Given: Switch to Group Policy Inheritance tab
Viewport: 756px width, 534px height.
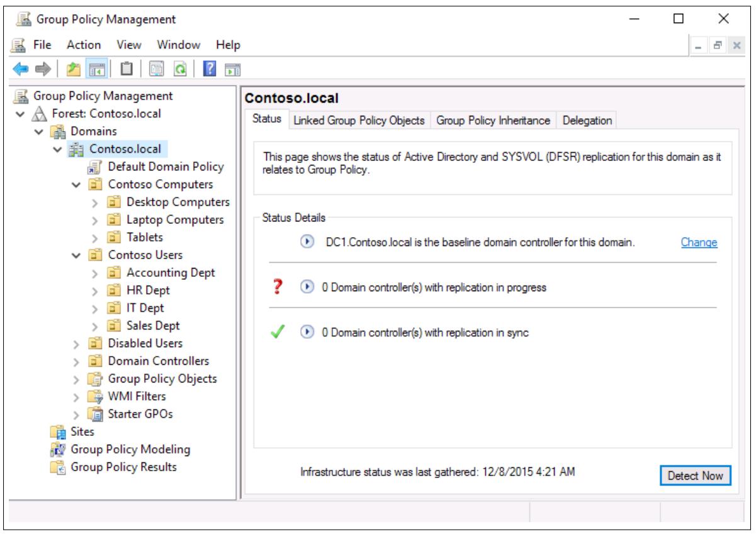Looking at the screenshot, I should (494, 121).
